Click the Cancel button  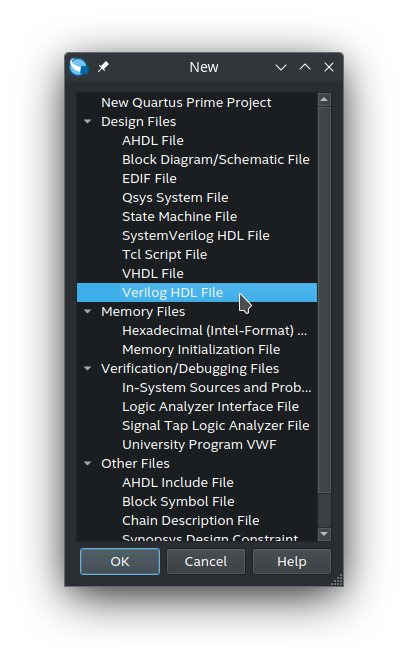click(x=206, y=562)
